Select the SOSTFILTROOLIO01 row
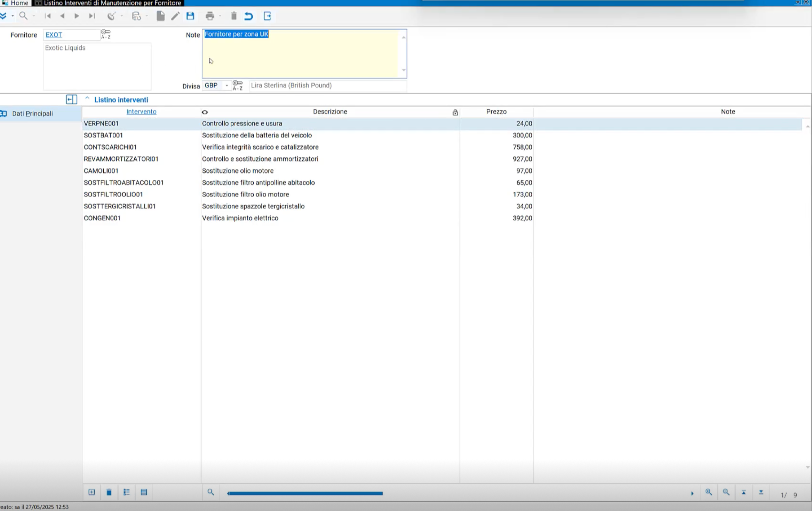This screenshot has width=812, height=511. 442,194
